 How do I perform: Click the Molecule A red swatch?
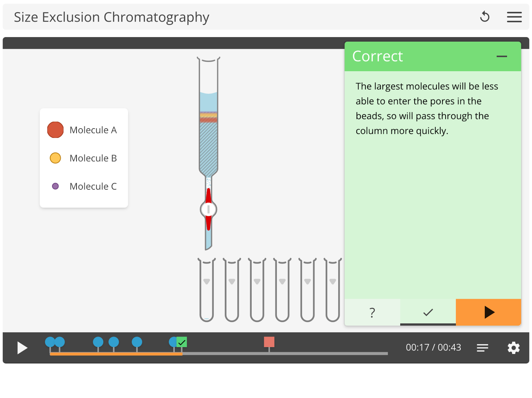click(x=55, y=130)
